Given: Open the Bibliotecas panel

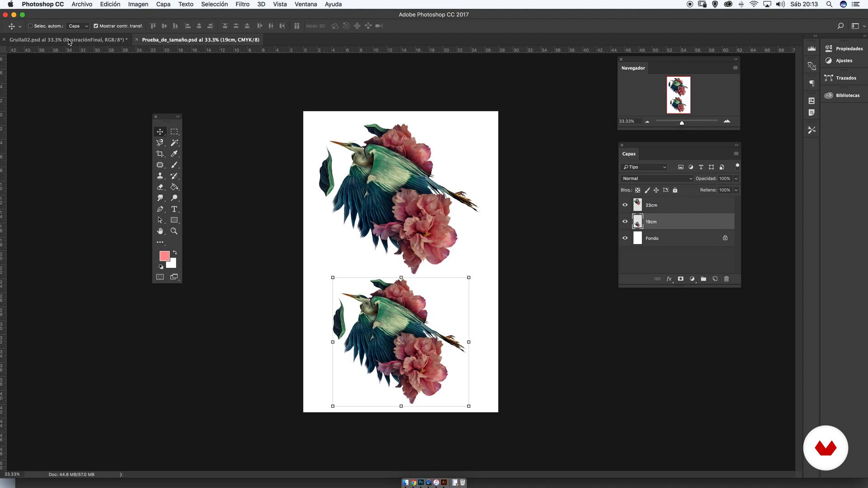Looking at the screenshot, I should click(843, 95).
